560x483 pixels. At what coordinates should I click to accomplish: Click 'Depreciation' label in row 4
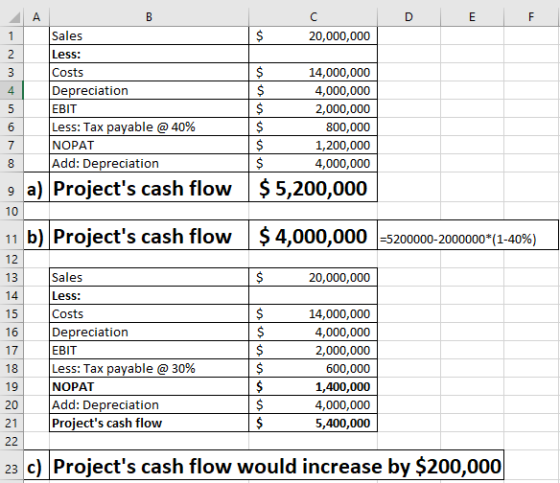pos(149,90)
